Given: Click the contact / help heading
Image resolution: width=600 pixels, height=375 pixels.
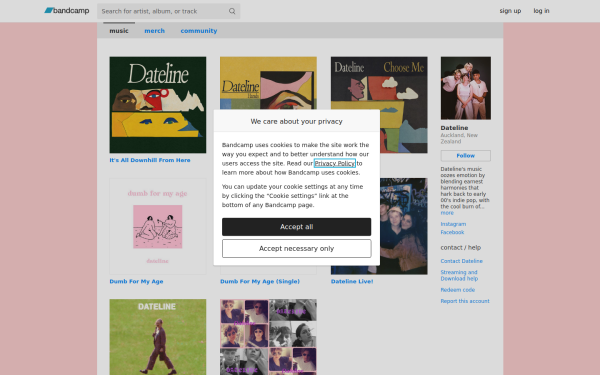Looking at the screenshot, I should coord(461,248).
